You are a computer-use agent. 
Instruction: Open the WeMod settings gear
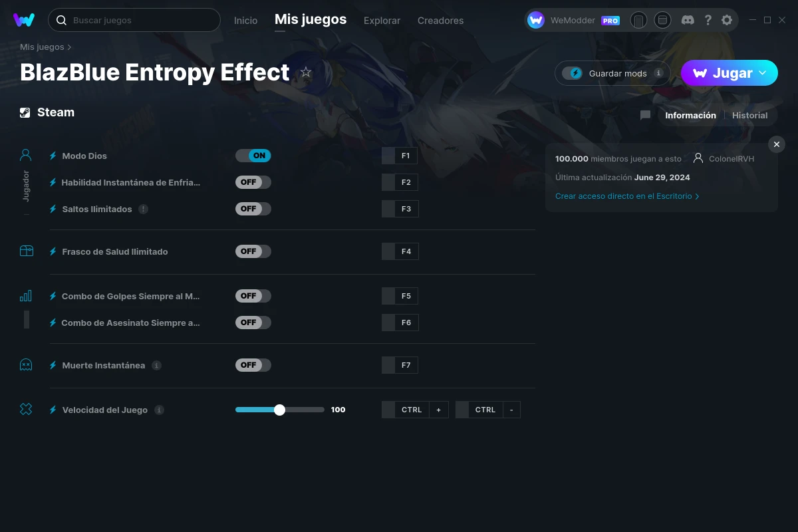727,20
